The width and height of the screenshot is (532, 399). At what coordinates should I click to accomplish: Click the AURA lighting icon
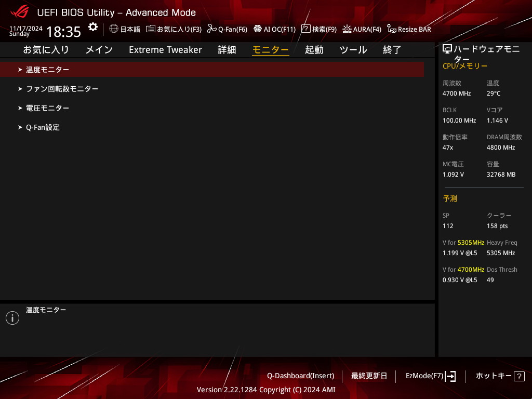coord(347,29)
